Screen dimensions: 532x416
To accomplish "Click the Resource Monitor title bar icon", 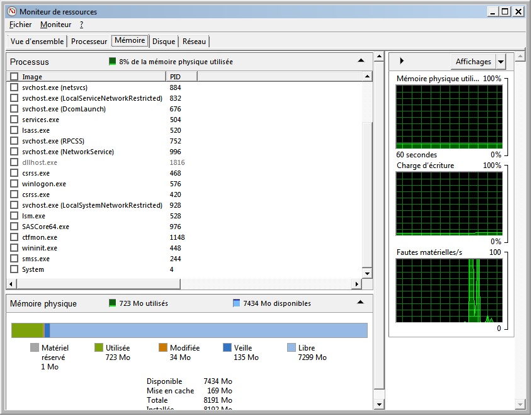I will (x=11, y=11).
